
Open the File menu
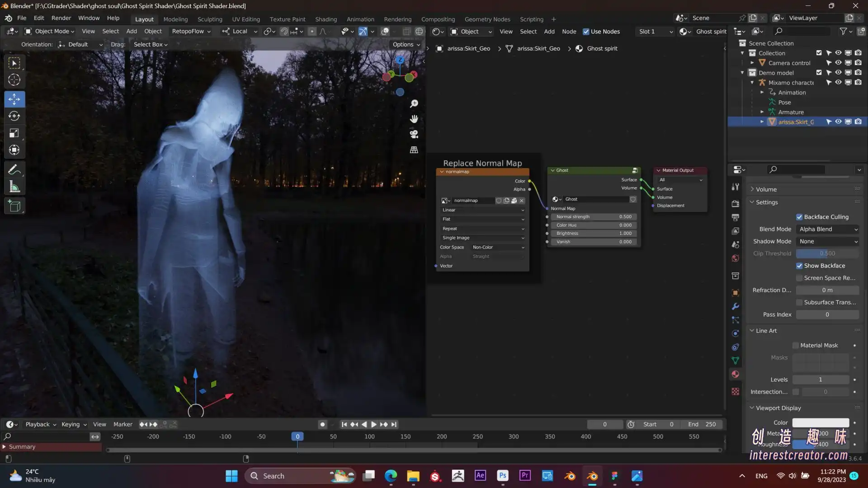(22, 18)
